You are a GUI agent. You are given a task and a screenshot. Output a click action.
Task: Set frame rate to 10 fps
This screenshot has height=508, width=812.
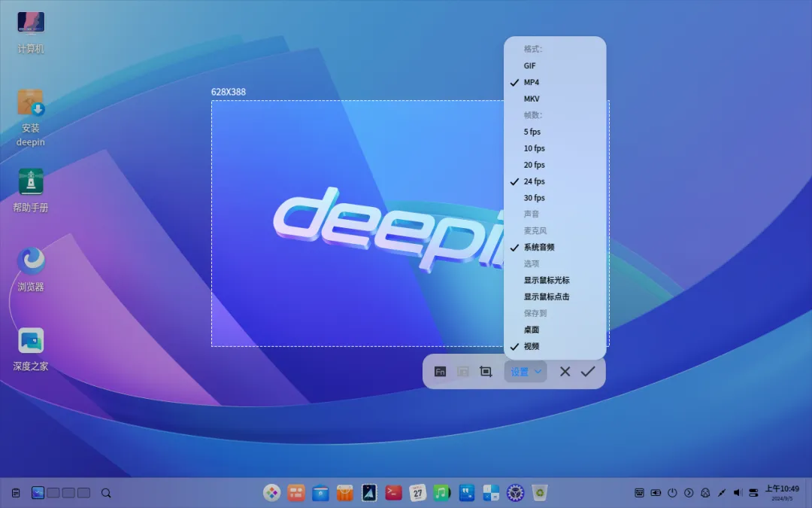(555, 148)
